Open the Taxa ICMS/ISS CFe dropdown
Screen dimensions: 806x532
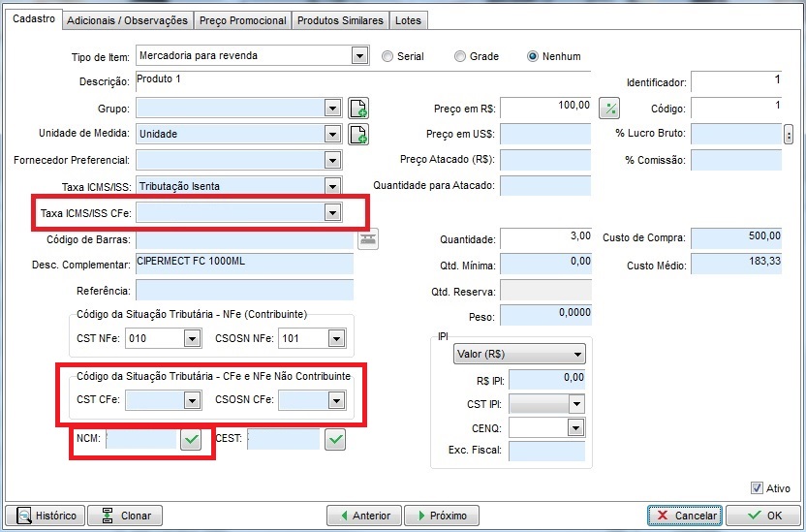[x=332, y=212]
